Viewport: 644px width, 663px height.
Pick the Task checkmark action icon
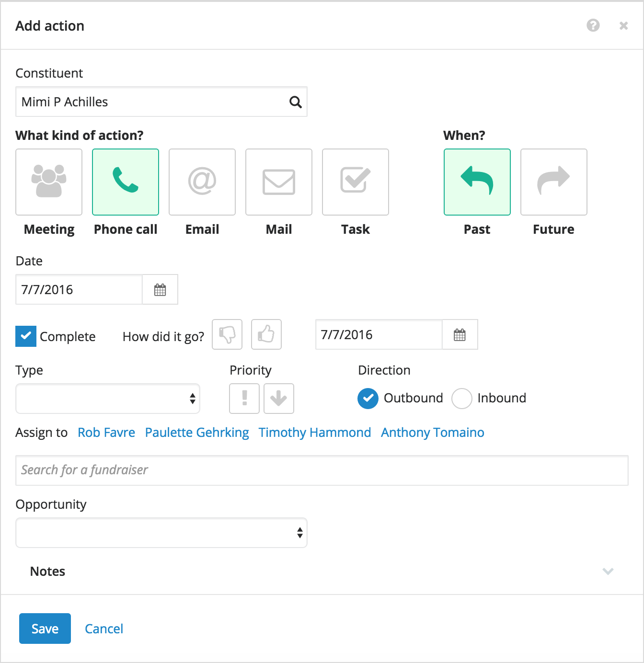click(356, 182)
